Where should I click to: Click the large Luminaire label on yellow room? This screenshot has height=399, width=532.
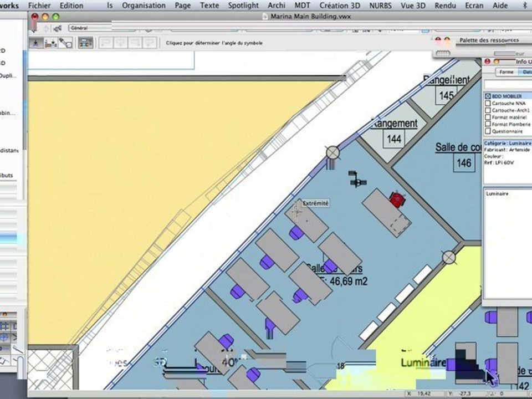point(423,362)
